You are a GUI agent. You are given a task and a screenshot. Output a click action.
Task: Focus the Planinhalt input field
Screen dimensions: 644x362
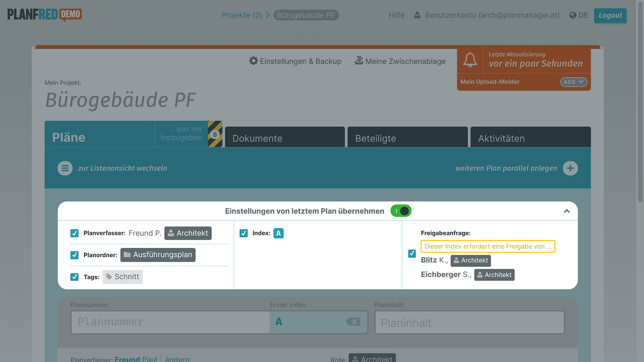pos(469,322)
